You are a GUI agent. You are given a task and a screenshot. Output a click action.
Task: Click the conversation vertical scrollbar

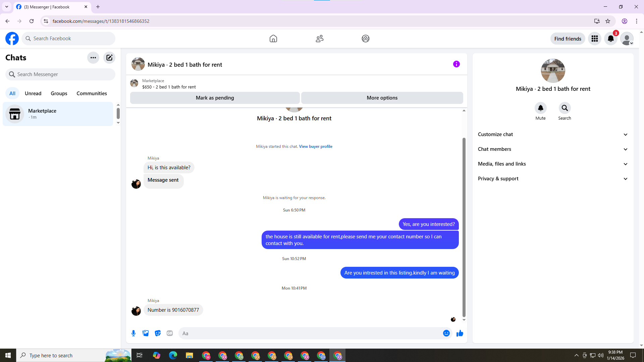coord(464,228)
